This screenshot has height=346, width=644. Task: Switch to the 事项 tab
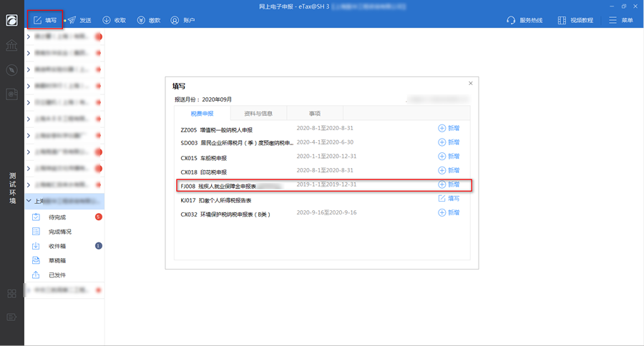tap(315, 113)
